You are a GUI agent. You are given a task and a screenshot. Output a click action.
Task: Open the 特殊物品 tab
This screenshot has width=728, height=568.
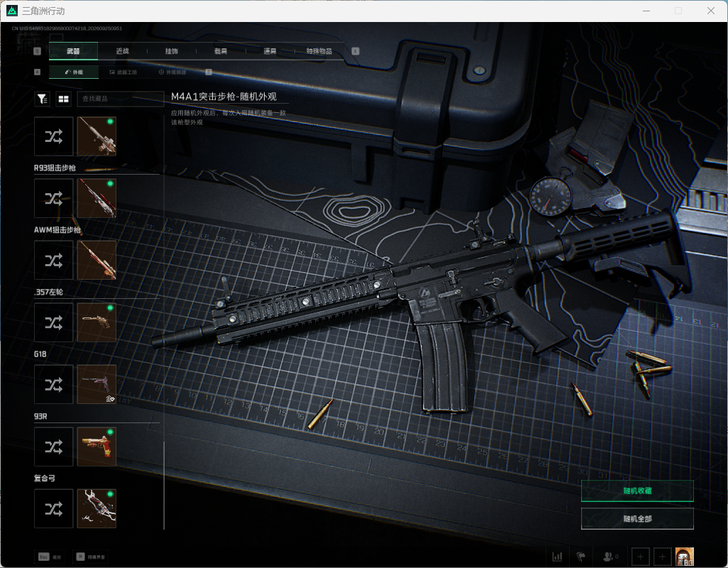click(319, 51)
